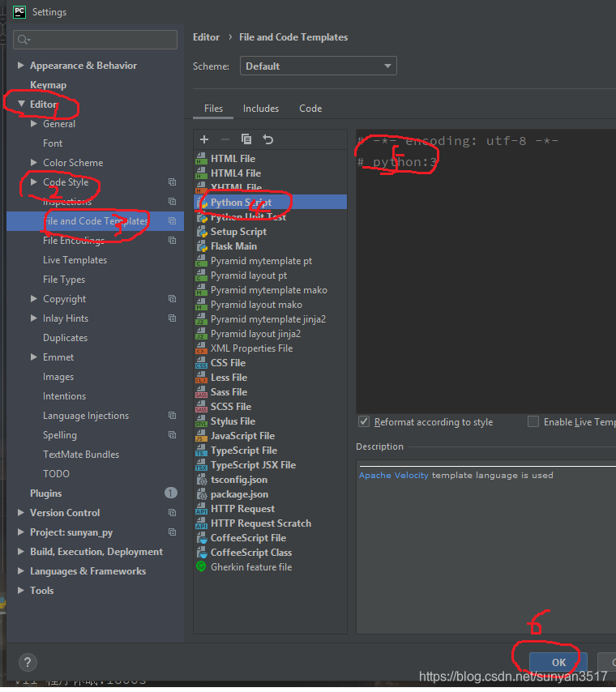Open Language Injections settings
Viewport: 616px width, 692px height.
(x=86, y=416)
